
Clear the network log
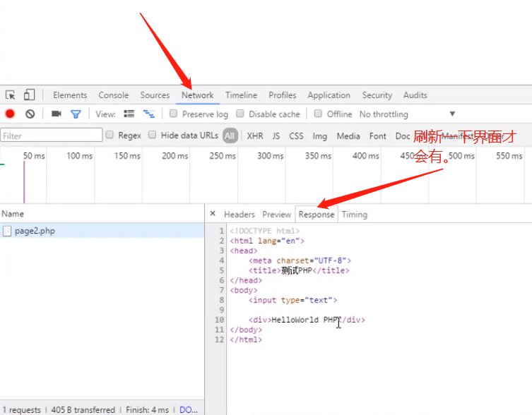click(x=30, y=114)
